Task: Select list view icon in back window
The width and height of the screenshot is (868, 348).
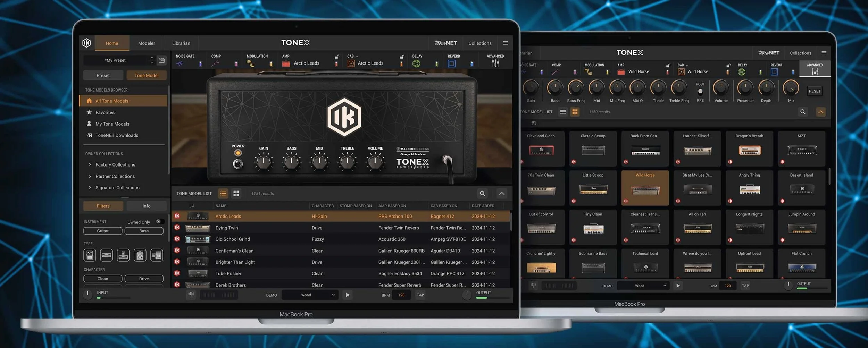Action: tap(563, 112)
